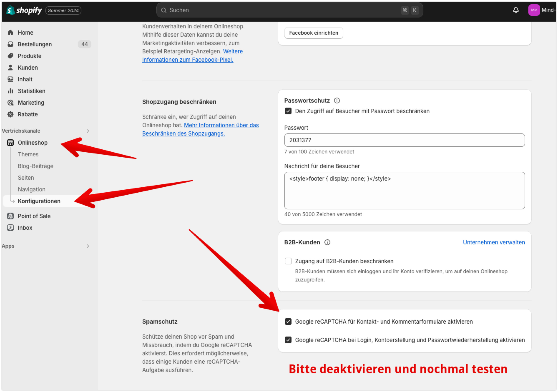The height and width of the screenshot is (392, 558).
Task: Click Facebook einrichten button
Action: click(314, 33)
